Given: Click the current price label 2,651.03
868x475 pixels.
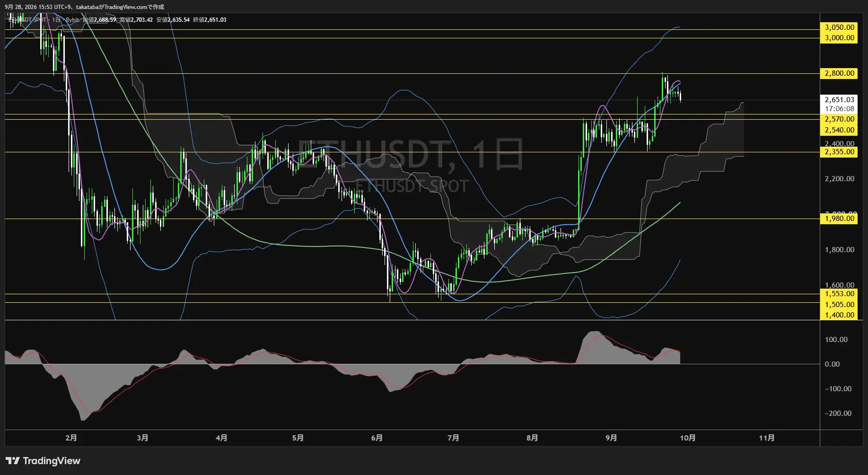Looking at the screenshot, I should (839, 100).
